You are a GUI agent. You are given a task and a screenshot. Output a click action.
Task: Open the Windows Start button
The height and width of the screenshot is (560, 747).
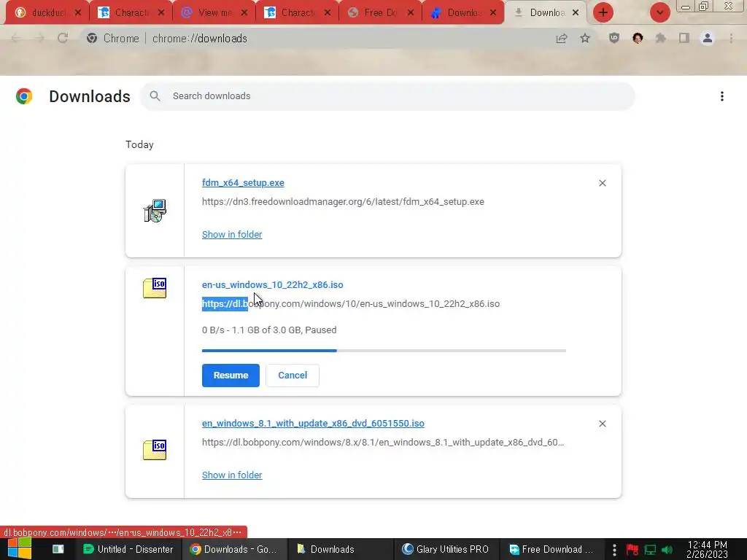click(x=20, y=548)
